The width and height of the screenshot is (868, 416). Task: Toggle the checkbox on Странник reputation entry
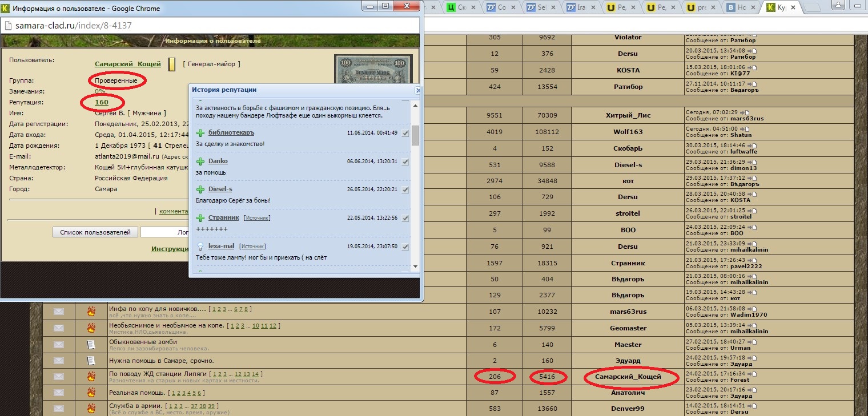(x=405, y=218)
